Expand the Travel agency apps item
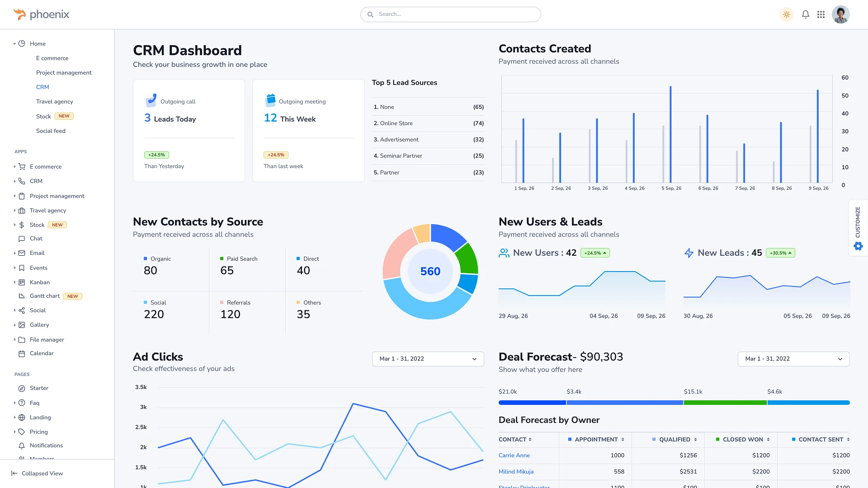The image size is (868, 488). (14, 211)
